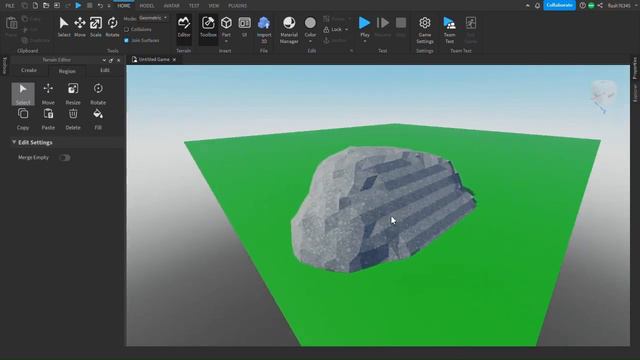This screenshot has width=640, height=360.
Task: Switch to the VIEW ribbon tab
Action: point(213,6)
